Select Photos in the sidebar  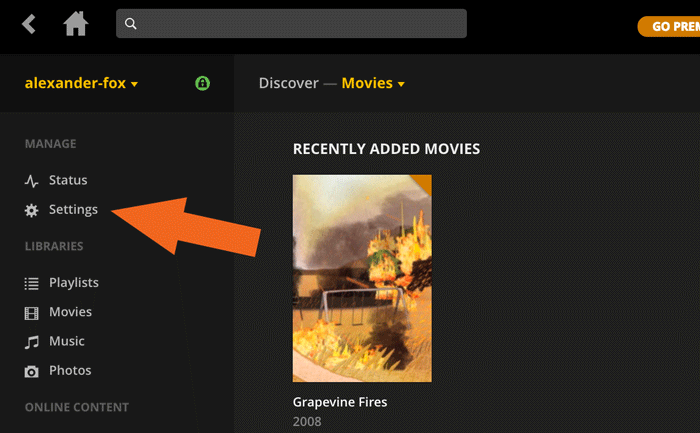70,370
